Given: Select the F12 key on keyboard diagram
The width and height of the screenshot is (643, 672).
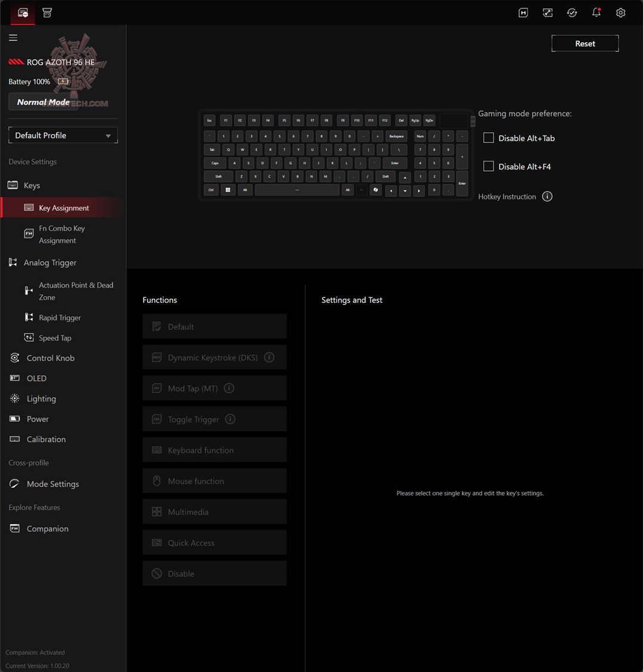Looking at the screenshot, I should click(x=385, y=120).
